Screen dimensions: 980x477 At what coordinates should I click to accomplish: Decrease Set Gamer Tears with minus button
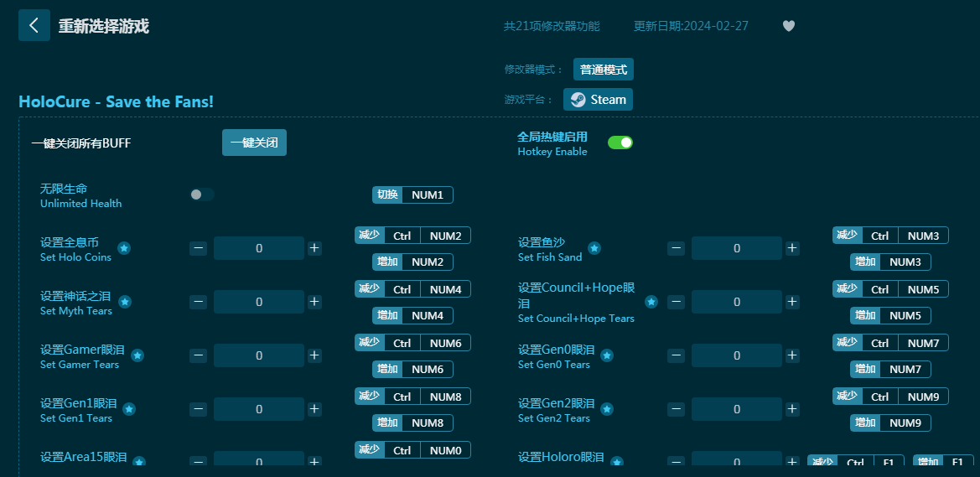point(199,355)
